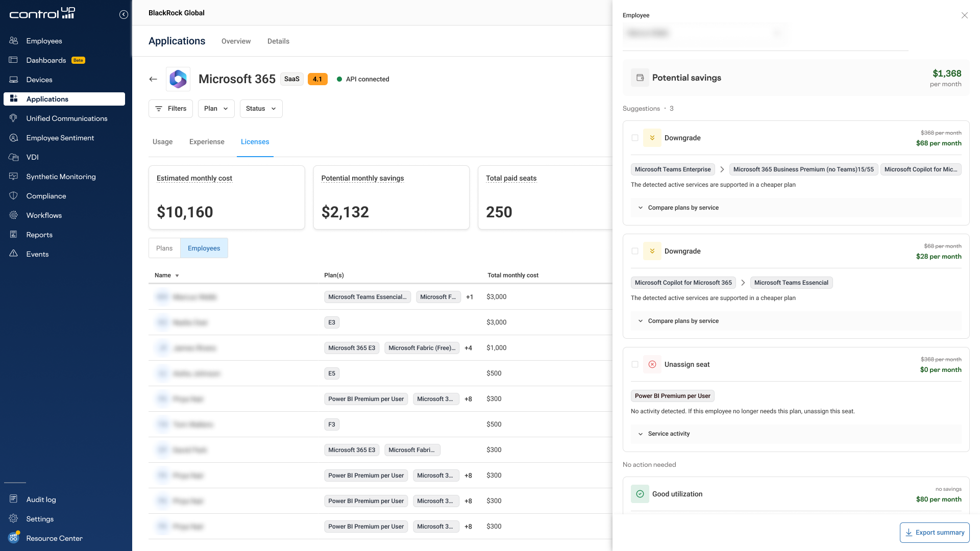Switch to the Plans view
980x551 pixels.
tap(164, 248)
